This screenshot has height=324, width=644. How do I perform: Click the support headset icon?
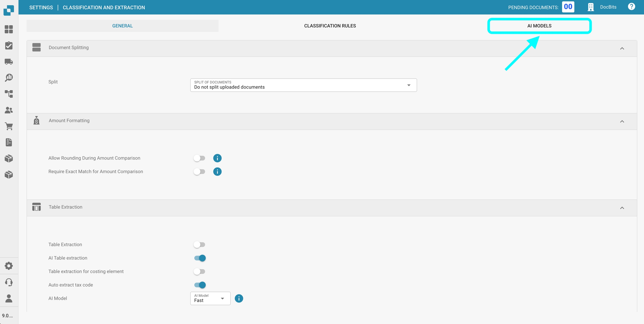(x=9, y=282)
